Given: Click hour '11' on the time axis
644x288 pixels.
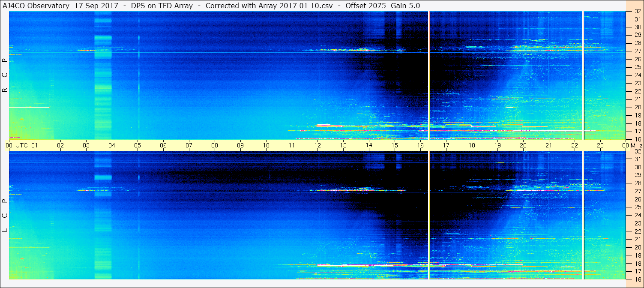Looking at the screenshot, I should click(x=292, y=145).
